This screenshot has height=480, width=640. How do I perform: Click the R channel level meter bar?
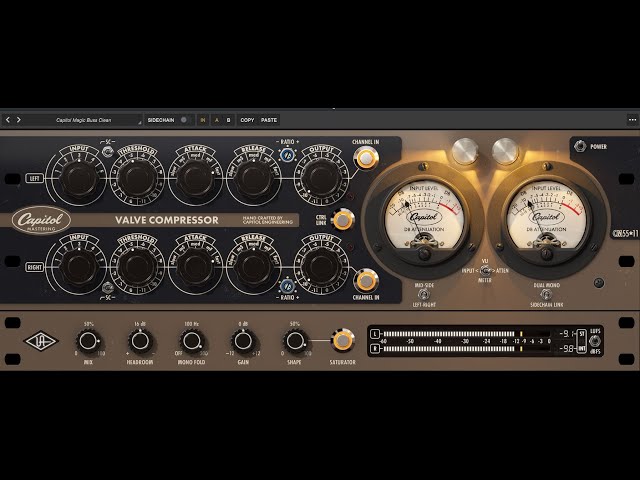(x=465, y=349)
